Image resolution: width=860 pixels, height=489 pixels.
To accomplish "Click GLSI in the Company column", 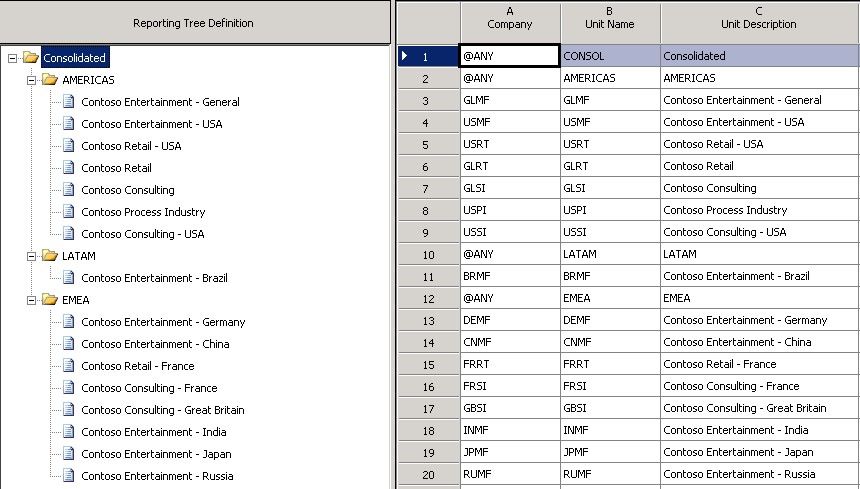I will [510, 188].
